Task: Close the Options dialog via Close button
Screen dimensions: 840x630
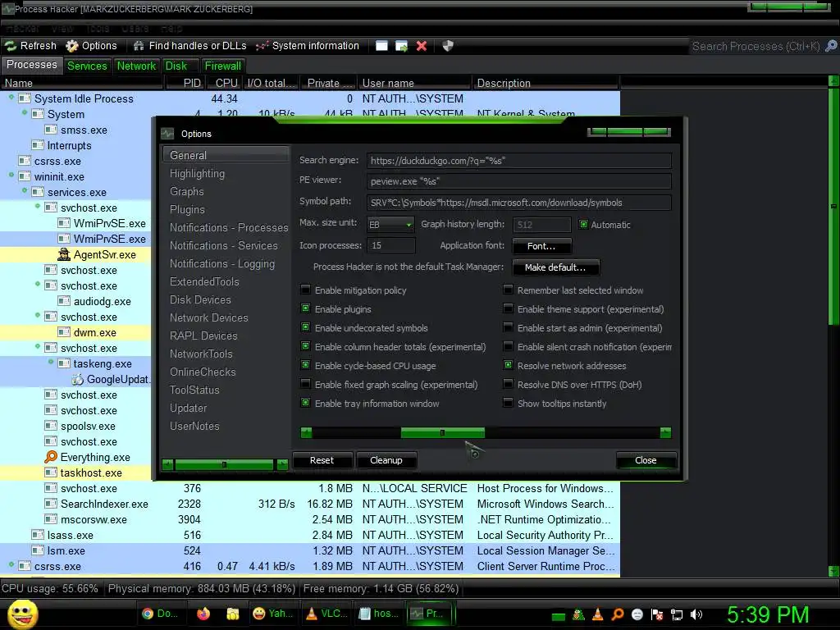Action: 646,460
